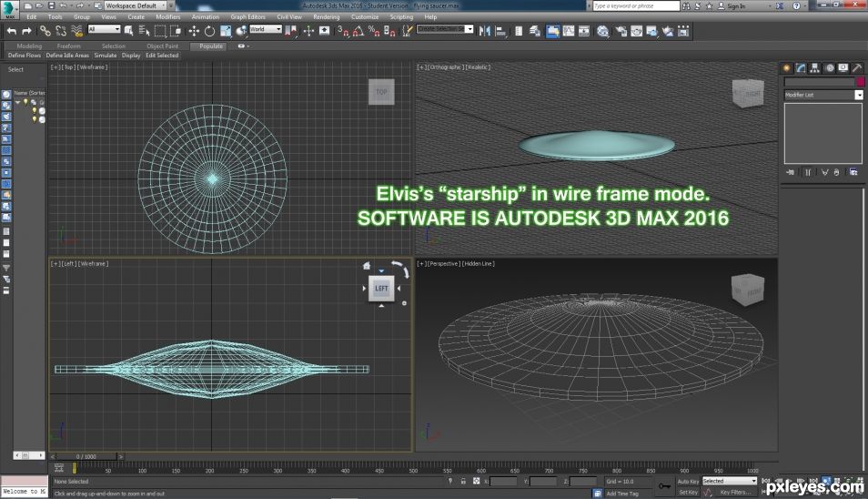Click the Simulate button
This screenshot has height=499, width=868.
(x=106, y=56)
